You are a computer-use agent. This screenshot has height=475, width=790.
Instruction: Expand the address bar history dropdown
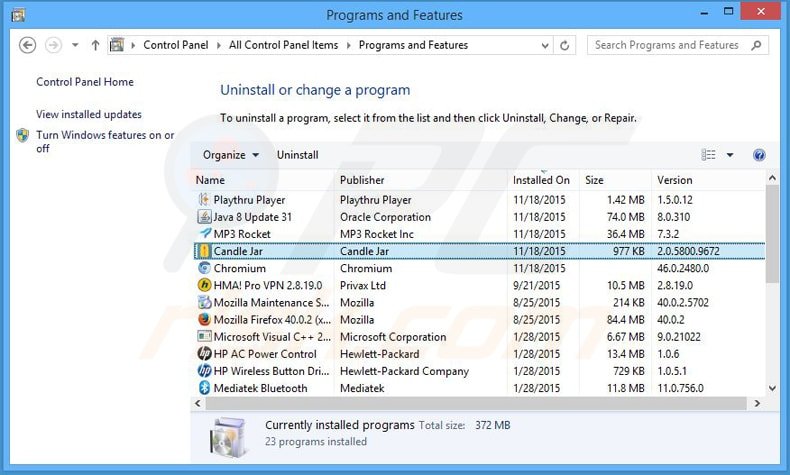point(545,46)
